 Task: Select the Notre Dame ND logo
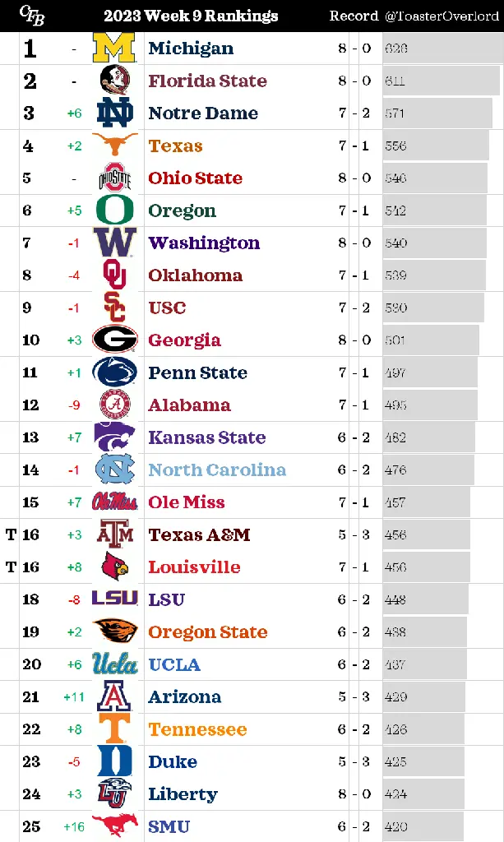tap(114, 113)
